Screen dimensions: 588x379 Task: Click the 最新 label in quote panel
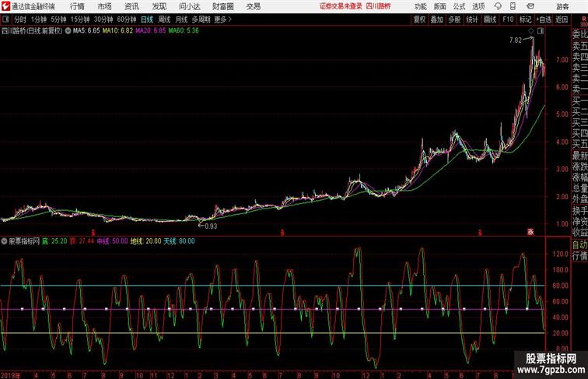pyautogui.click(x=579, y=156)
